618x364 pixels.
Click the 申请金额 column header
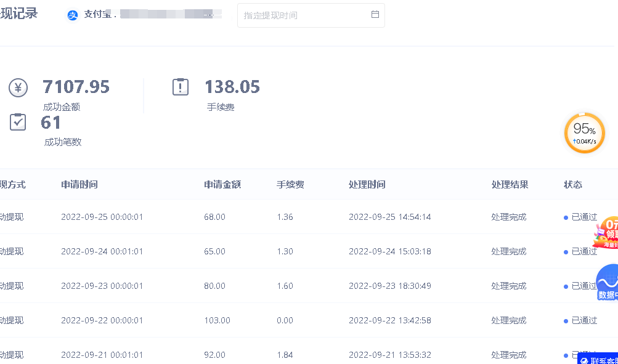pyautogui.click(x=222, y=184)
